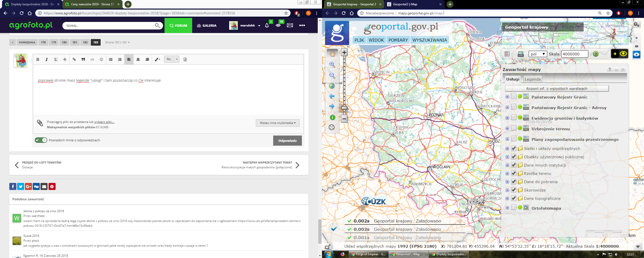Open the POMIARY menu
The image size is (644, 258).
click(398, 40)
